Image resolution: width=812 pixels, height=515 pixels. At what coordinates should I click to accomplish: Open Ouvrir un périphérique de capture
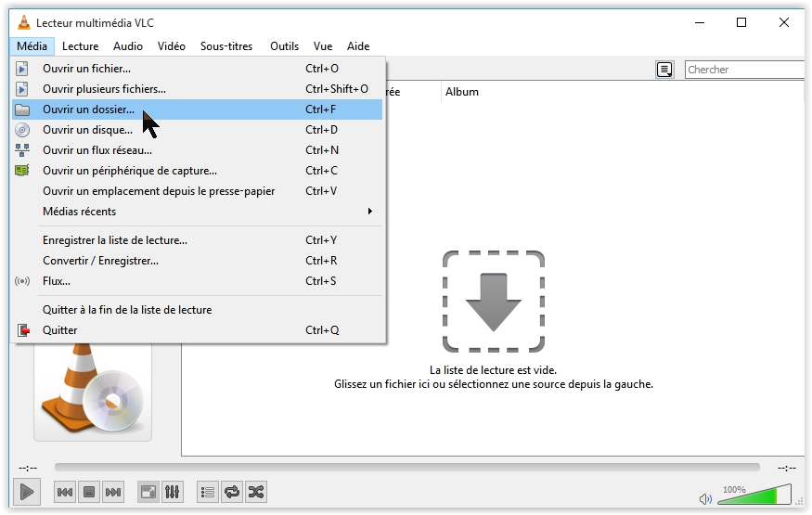[198, 171]
